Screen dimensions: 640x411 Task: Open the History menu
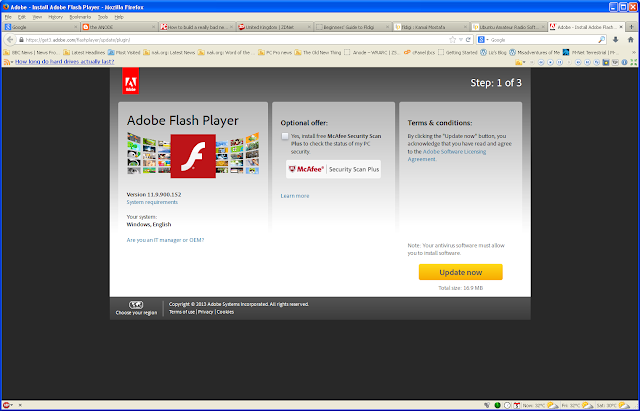tap(56, 17)
